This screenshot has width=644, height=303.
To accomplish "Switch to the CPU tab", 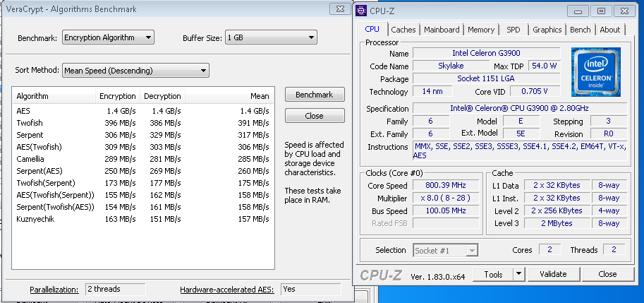I will [372, 29].
